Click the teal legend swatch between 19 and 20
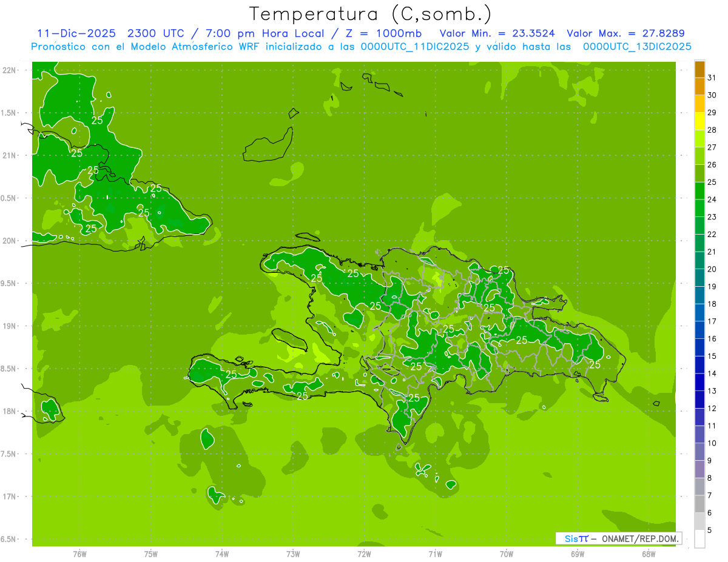 699,278
